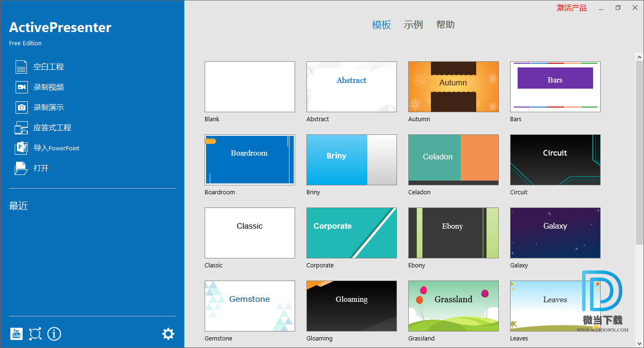Screen dimensions: 644x348
Task: Click the Open folder icon
Action: (21, 168)
